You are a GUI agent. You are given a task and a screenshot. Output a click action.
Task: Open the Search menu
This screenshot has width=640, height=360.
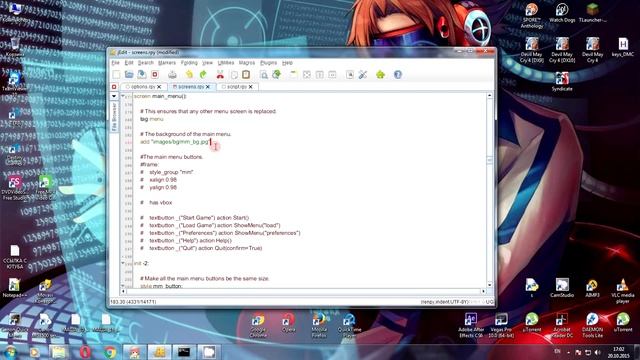[145, 63]
